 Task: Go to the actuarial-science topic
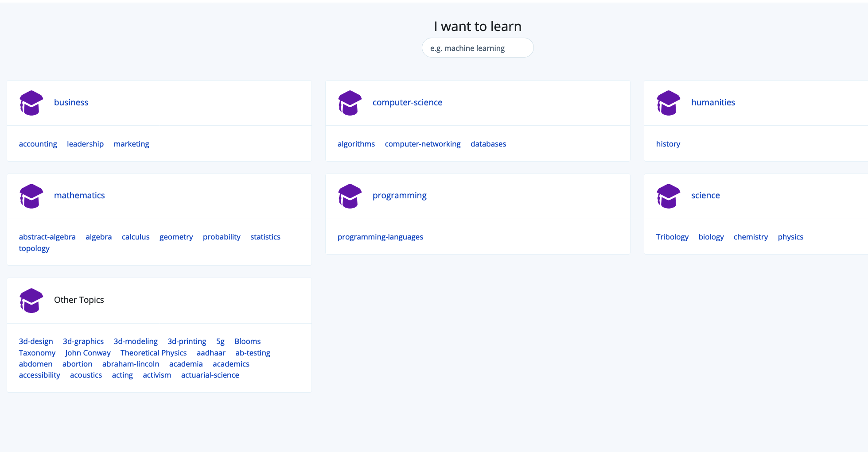[x=210, y=375]
